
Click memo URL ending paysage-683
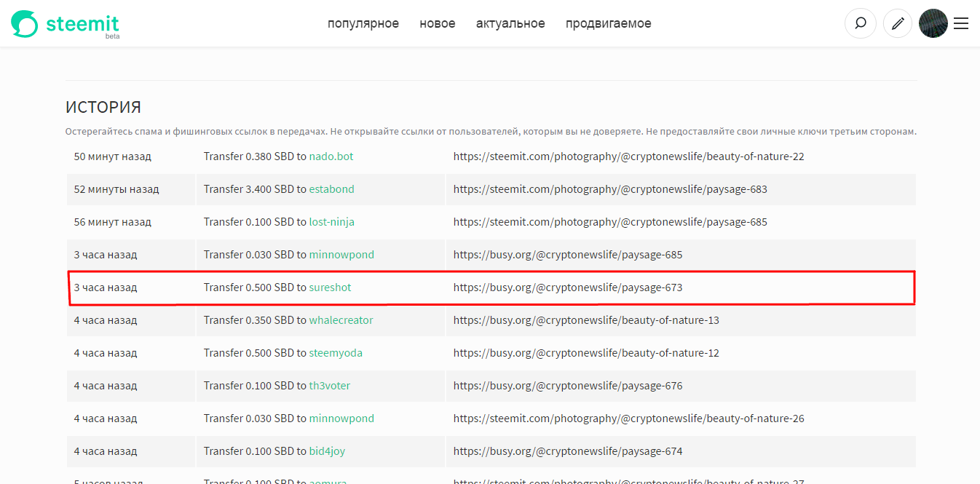[610, 189]
